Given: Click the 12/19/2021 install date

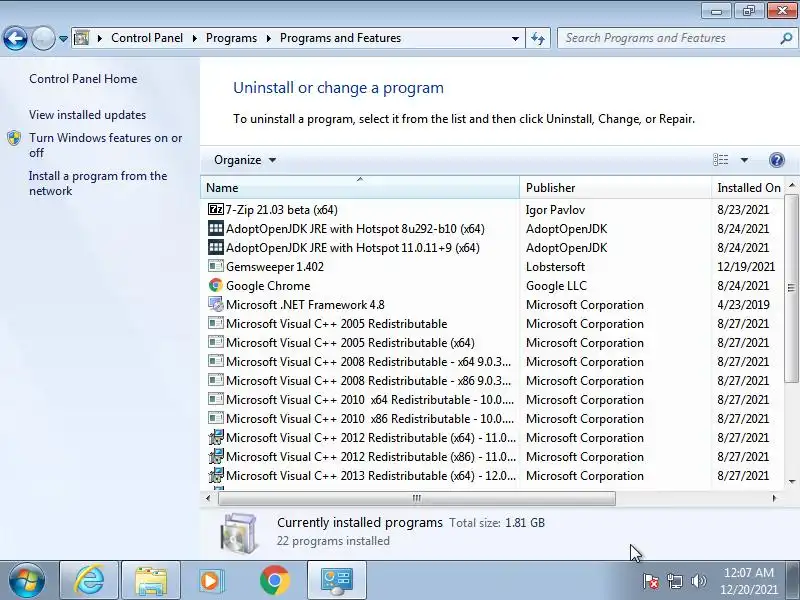Looking at the screenshot, I should [746, 267].
